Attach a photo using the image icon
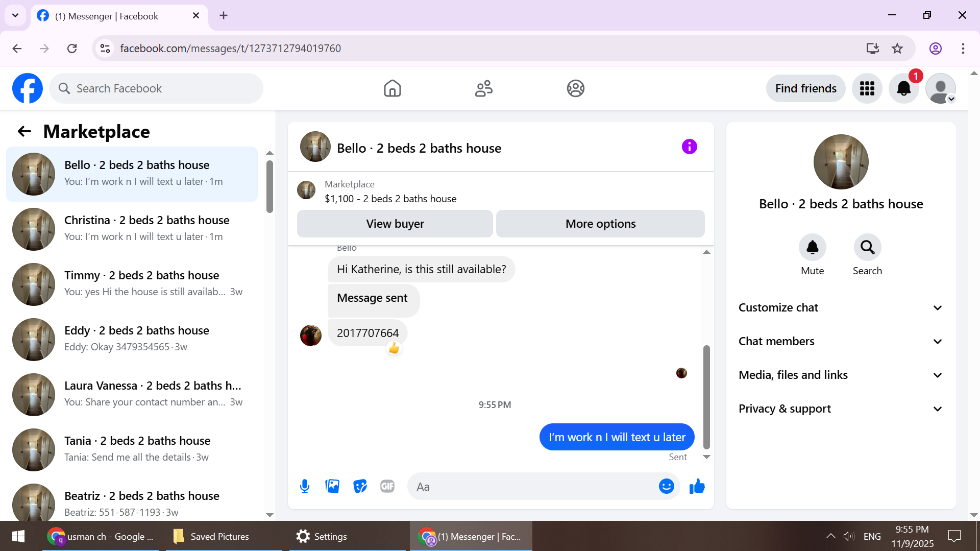The height and width of the screenshot is (551, 980). (x=332, y=486)
